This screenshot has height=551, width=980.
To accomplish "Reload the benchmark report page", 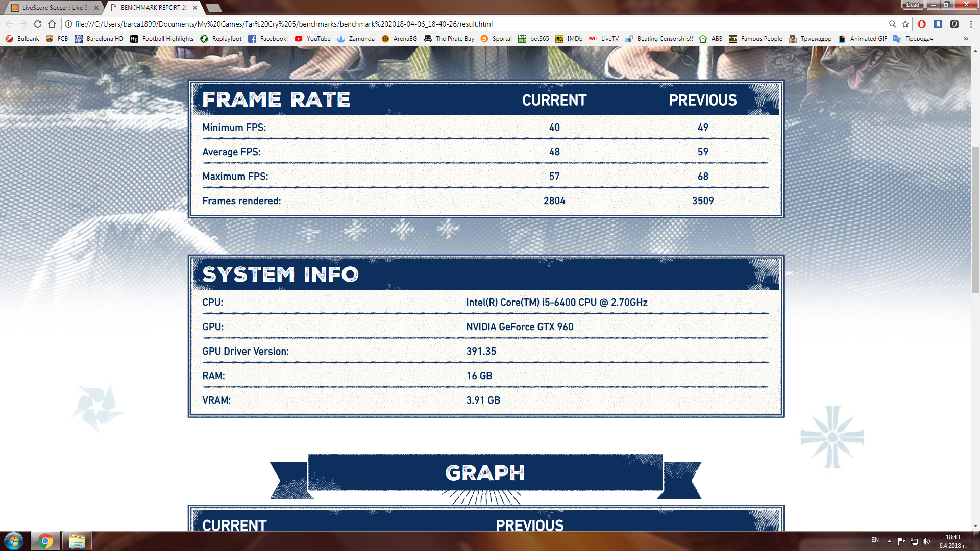I will (38, 24).
